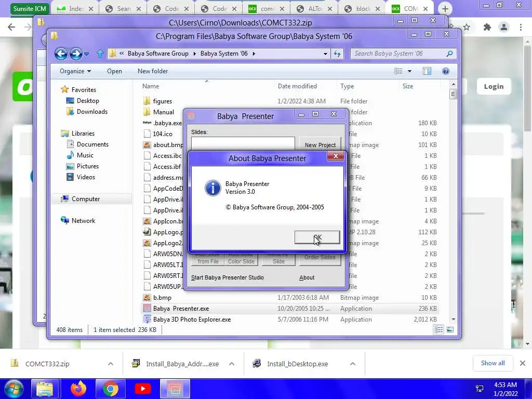Click the file list scrollbar thumb
The width and height of the screenshot is (532, 399).
(x=453, y=94)
